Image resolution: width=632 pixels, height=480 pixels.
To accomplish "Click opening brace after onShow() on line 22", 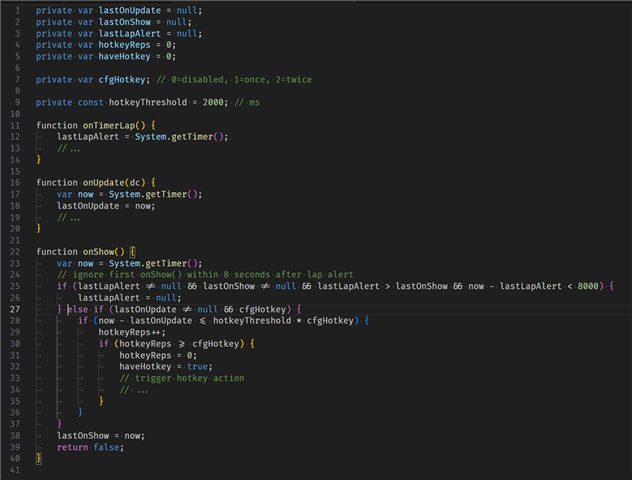I will coord(133,252).
